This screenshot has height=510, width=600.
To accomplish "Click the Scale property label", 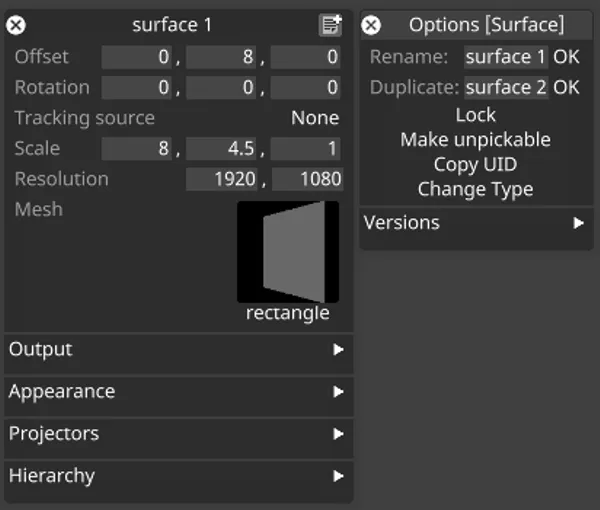I will coord(37,148).
